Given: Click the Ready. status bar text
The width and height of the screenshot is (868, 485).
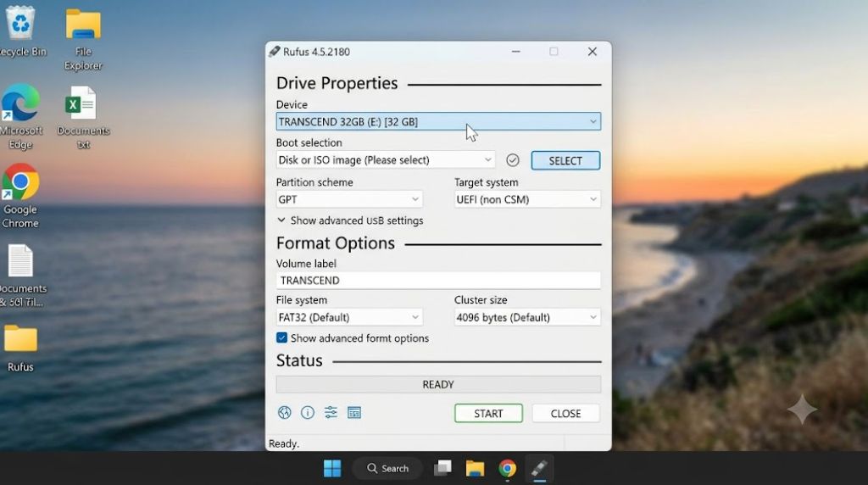Looking at the screenshot, I should tap(284, 443).
